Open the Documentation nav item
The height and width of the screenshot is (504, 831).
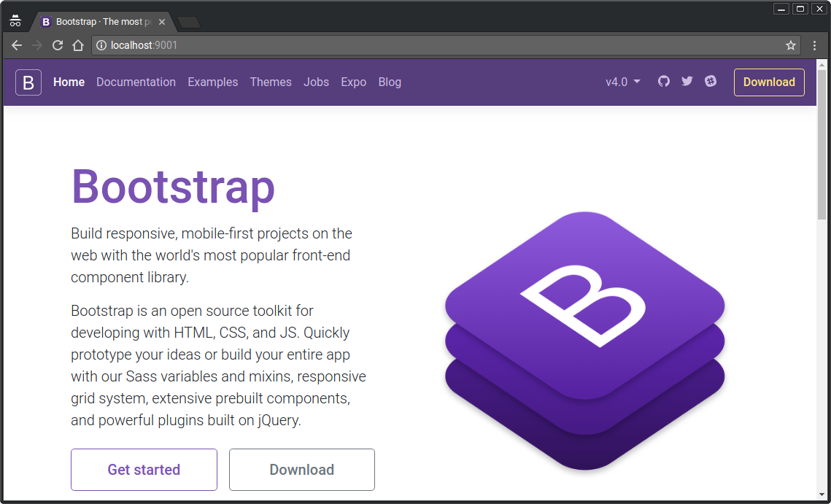(x=136, y=82)
